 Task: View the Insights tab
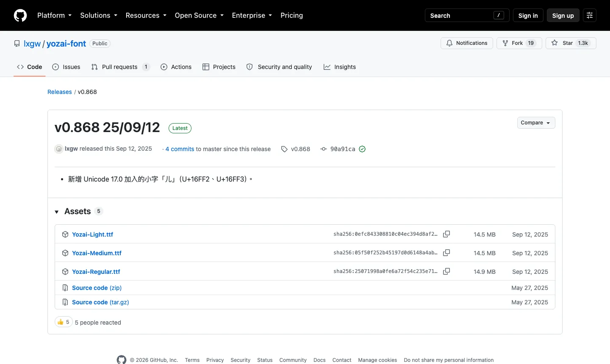pyautogui.click(x=340, y=67)
